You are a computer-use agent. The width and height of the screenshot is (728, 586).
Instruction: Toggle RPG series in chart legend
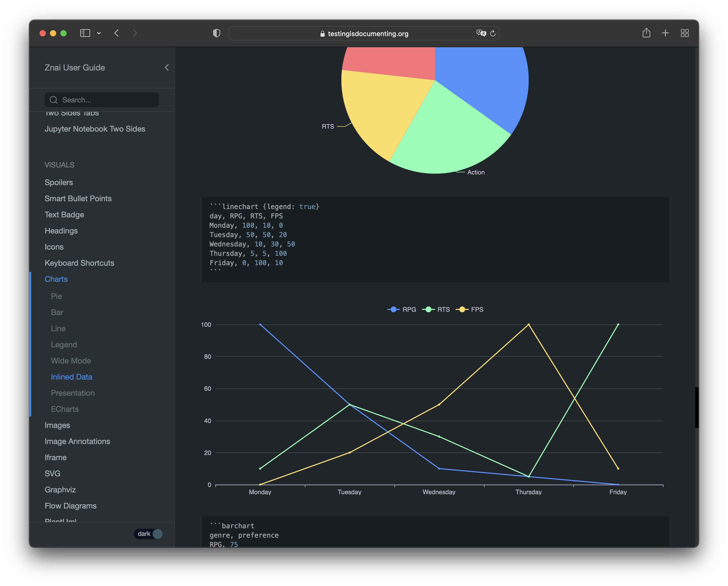[x=401, y=310]
